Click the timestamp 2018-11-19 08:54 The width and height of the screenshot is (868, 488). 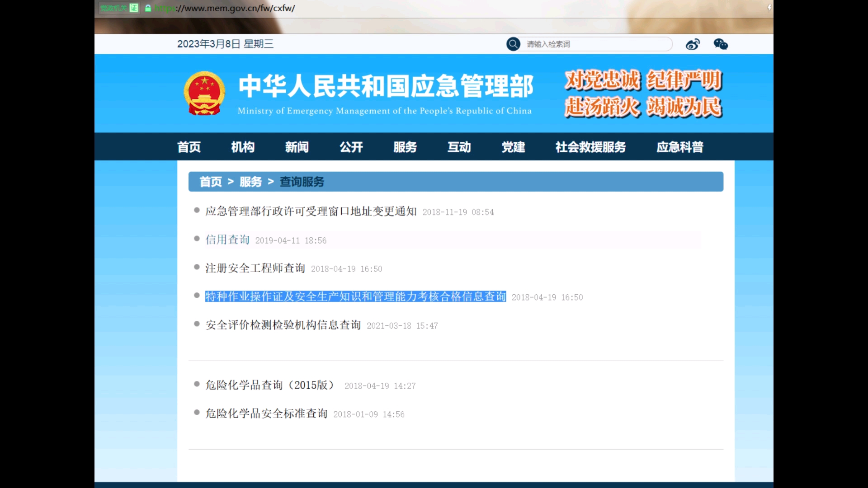click(x=458, y=212)
